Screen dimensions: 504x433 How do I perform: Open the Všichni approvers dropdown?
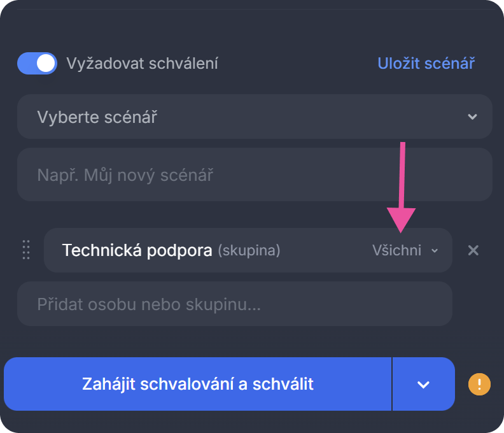click(397, 251)
